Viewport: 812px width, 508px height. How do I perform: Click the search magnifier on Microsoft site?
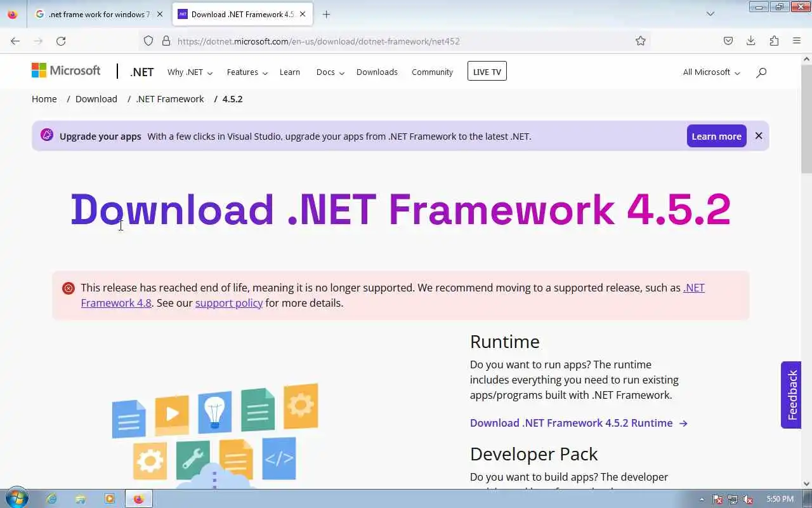point(761,72)
